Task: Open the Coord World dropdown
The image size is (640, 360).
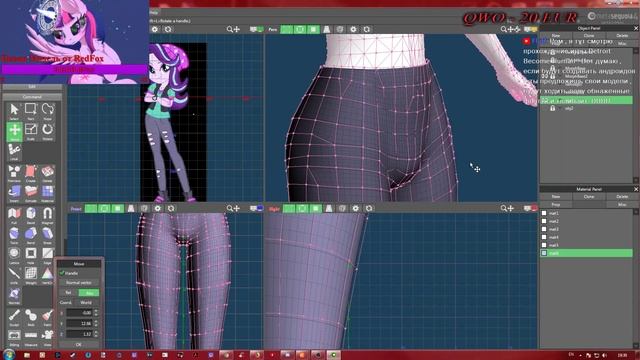Action: 86,302
